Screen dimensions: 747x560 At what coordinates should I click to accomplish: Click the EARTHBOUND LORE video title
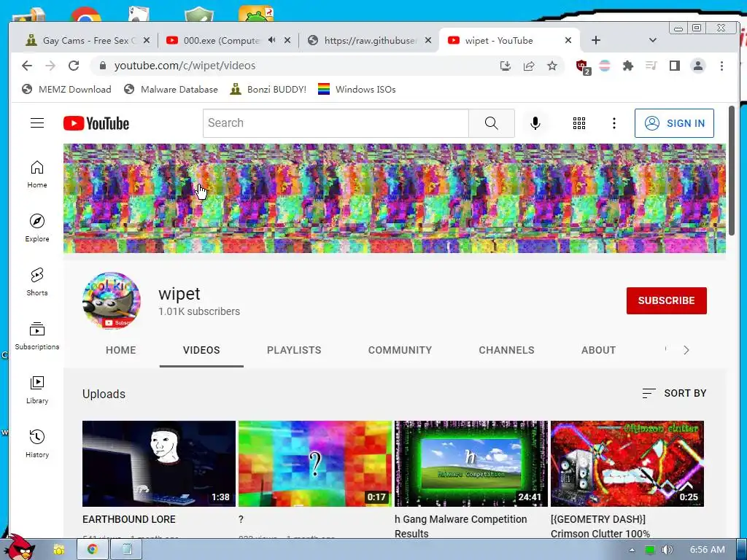click(129, 519)
